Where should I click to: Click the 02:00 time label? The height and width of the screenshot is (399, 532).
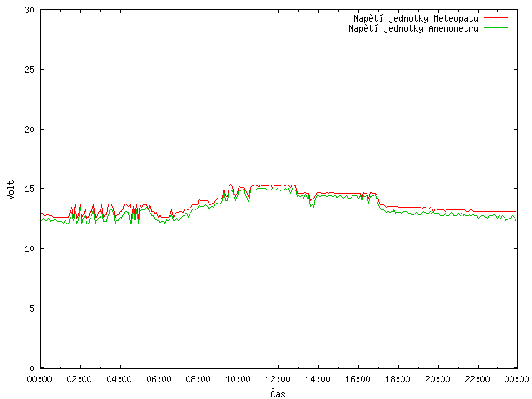[x=80, y=379]
